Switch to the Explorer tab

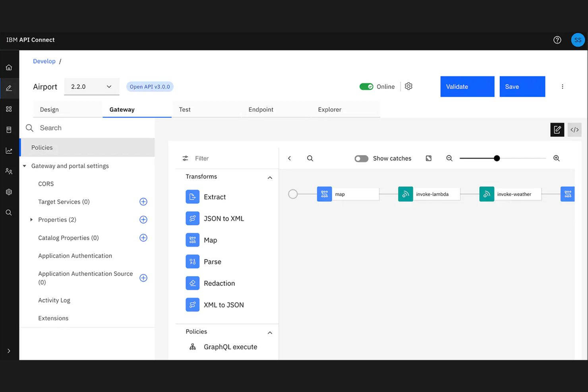click(x=346, y=110)
